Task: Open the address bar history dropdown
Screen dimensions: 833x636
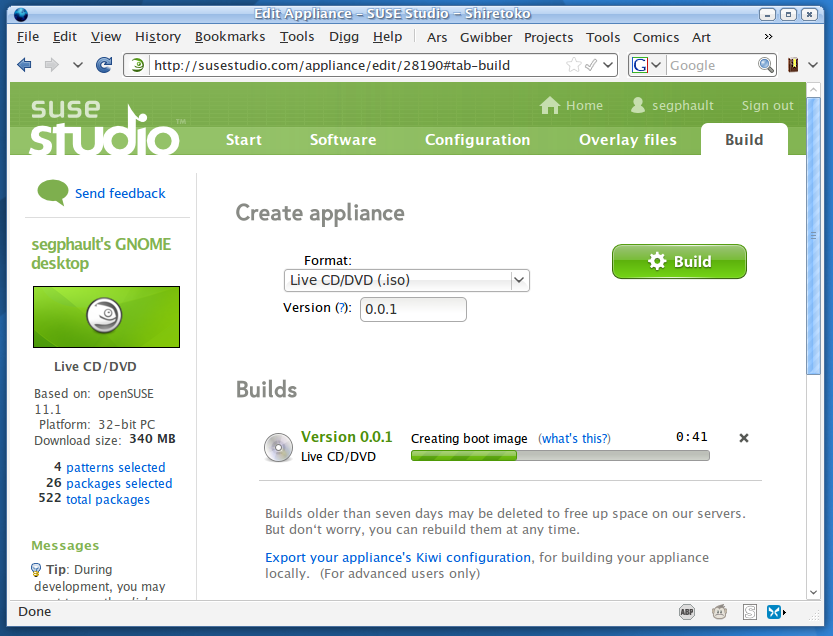Action: [x=608, y=65]
